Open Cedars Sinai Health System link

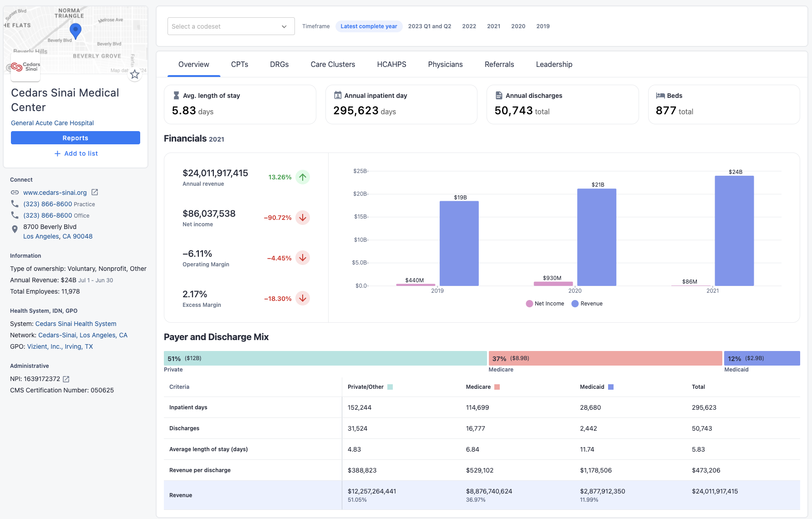coord(76,324)
